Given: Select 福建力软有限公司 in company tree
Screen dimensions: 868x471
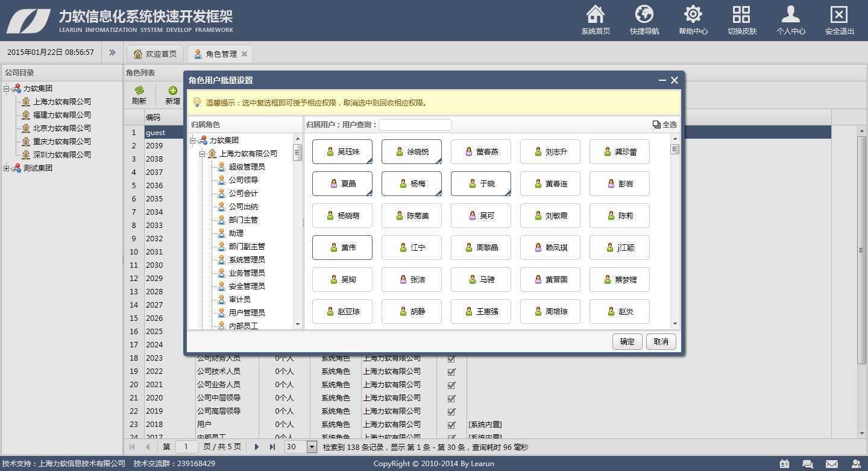Looking at the screenshot, I should (x=61, y=115).
